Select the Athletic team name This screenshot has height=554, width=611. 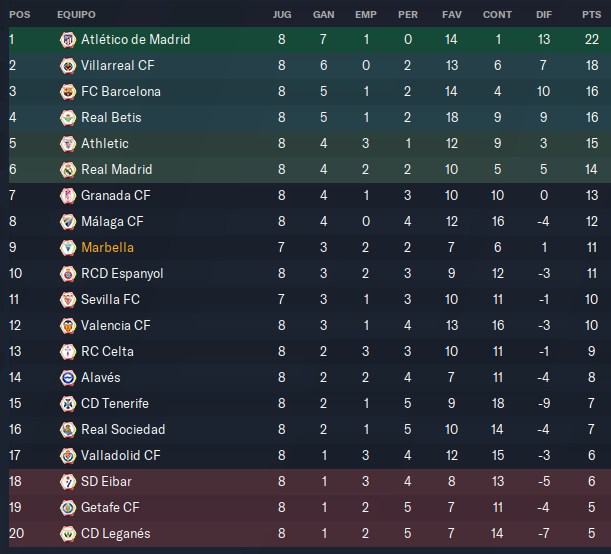[x=105, y=144]
